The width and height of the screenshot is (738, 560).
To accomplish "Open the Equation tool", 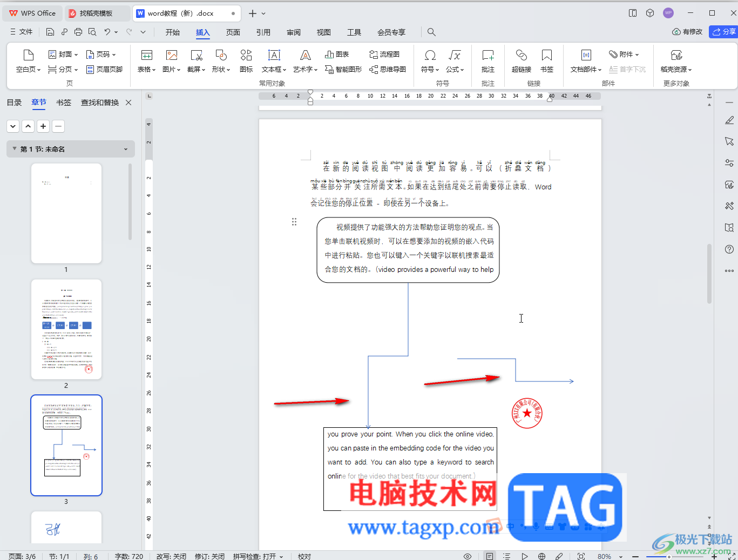I will click(x=455, y=61).
